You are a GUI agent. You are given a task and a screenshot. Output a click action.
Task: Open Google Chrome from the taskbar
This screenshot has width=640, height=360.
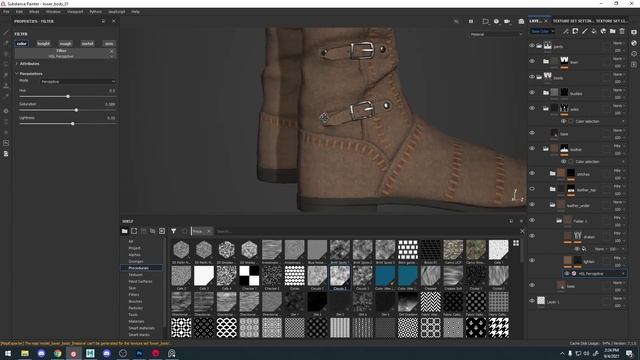click(x=58, y=353)
